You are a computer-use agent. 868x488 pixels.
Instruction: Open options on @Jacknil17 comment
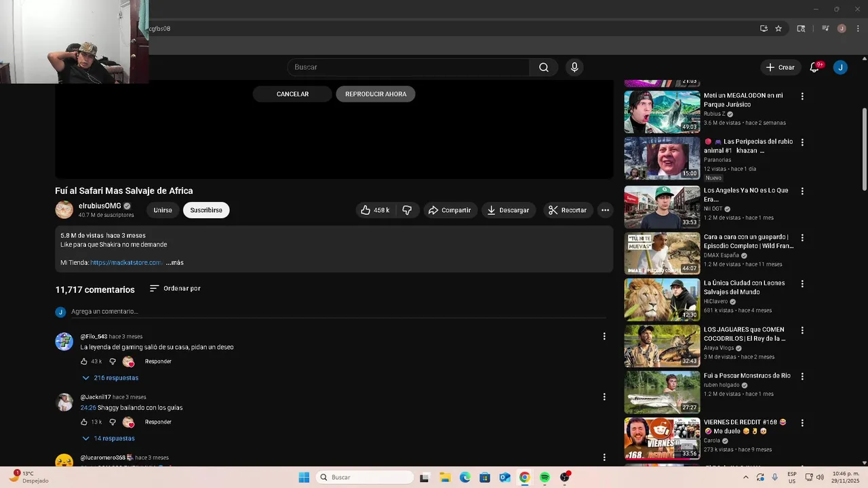[x=604, y=396]
